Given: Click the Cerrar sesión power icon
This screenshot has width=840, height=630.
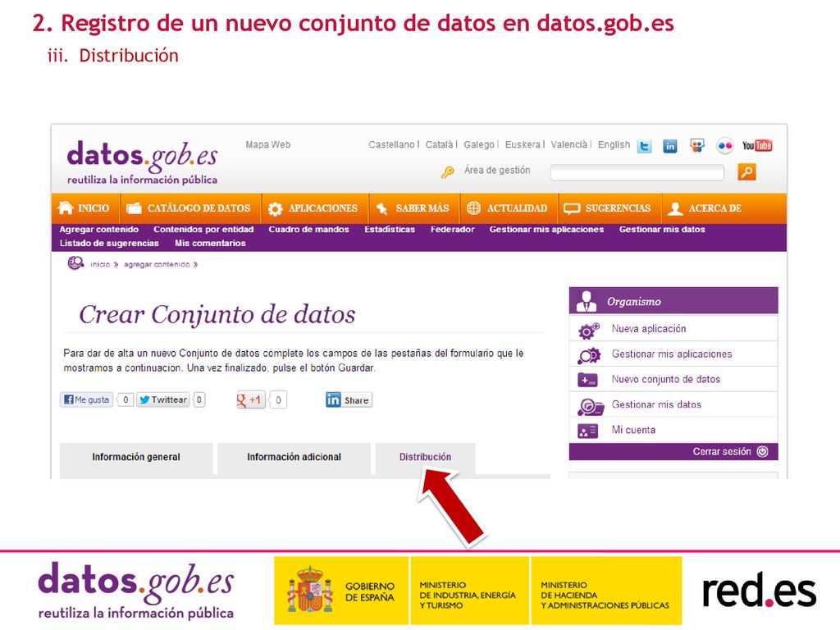Looking at the screenshot, I should [x=762, y=452].
